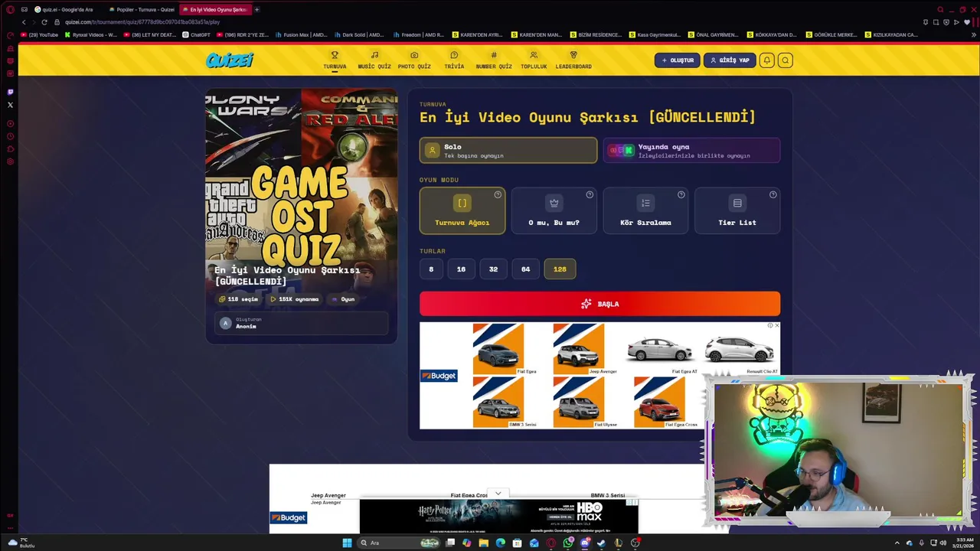The image size is (980, 551).
Task: Select En İyi Video Oyunu Şarkısı tab
Action: point(214,9)
